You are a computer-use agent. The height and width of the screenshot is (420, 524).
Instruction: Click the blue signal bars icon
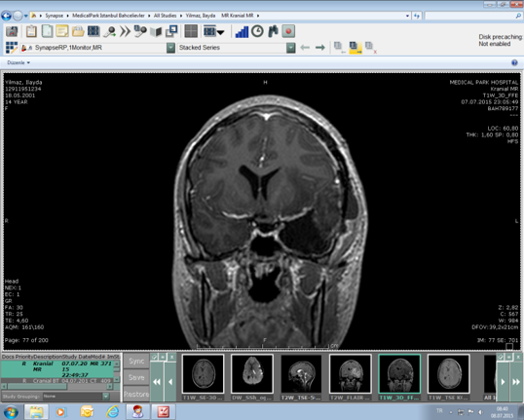[242, 32]
